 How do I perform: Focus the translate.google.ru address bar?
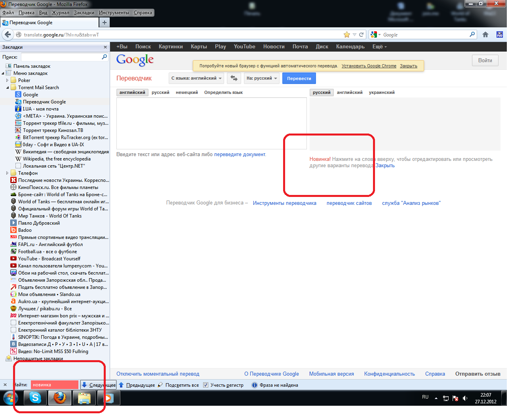[x=182, y=34]
